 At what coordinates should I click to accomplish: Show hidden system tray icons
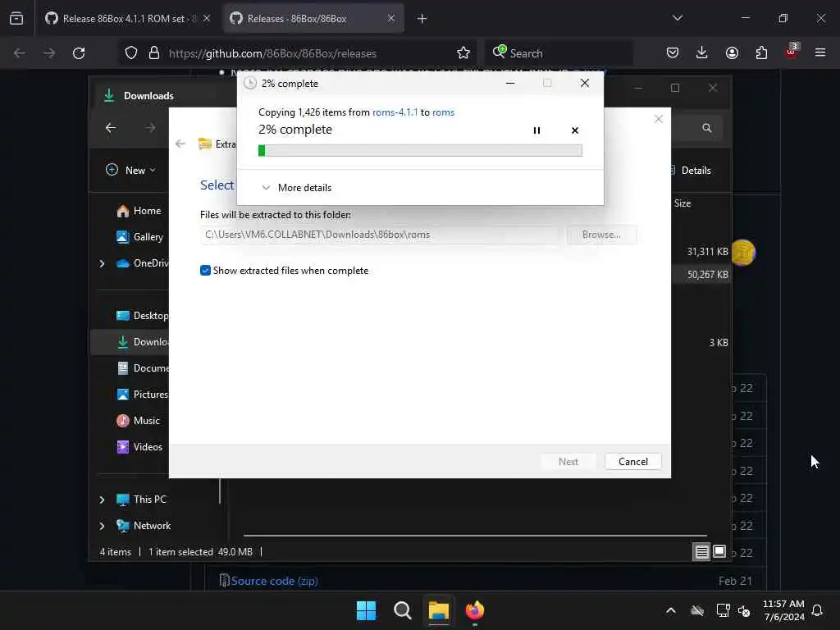pyautogui.click(x=671, y=610)
